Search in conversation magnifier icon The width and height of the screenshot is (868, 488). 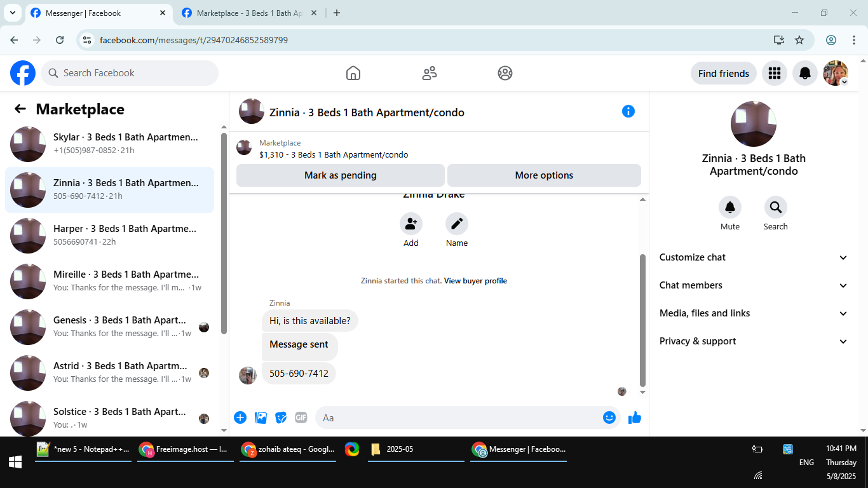pos(776,207)
